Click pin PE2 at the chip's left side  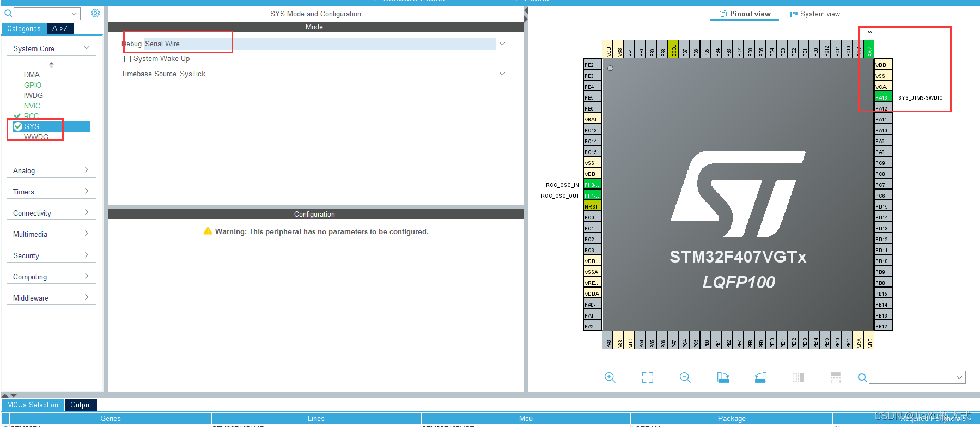[593, 65]
